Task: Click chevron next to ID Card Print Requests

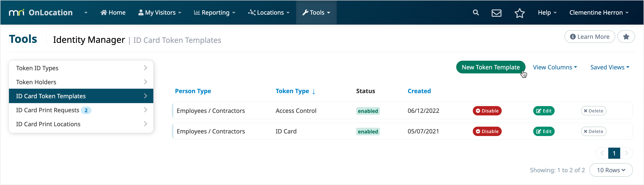Action: pyautogui.click(x=145, y=110)
